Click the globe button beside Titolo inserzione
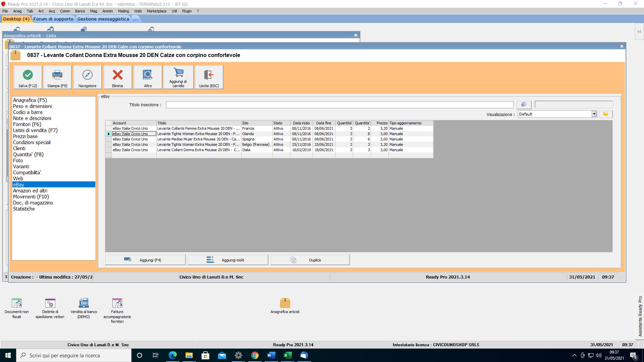 pos(524,105)
